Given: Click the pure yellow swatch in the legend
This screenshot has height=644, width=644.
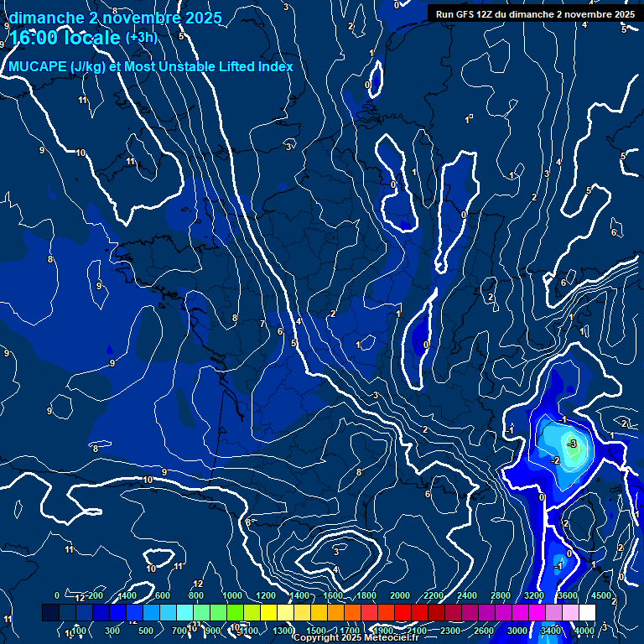Looking at the screenshot, I should pyautogui.click(x=268, y=612).
